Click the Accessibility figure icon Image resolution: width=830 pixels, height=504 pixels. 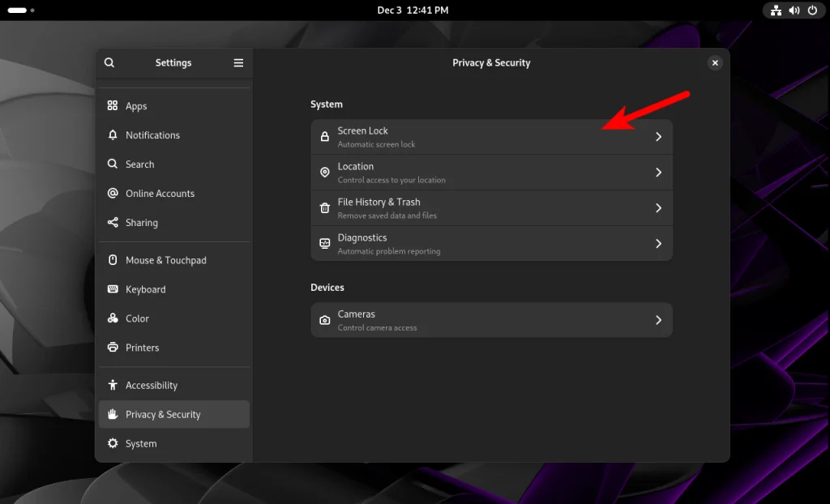tap(112, 384)
